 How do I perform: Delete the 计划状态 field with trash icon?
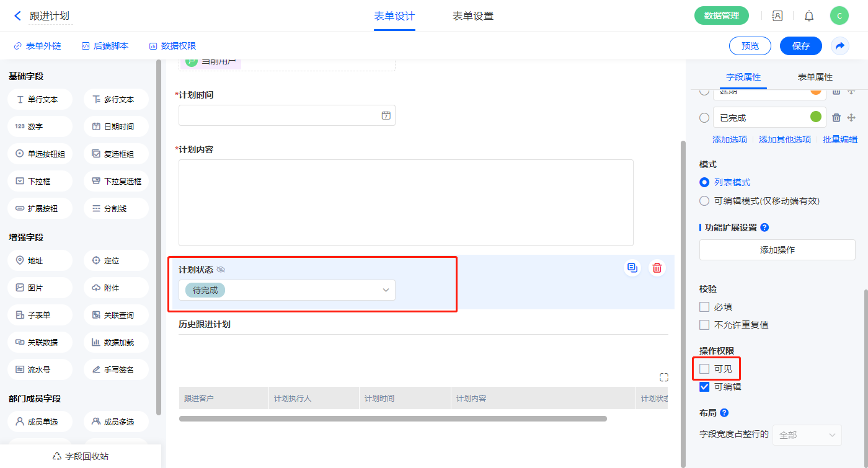pos(657,268)
